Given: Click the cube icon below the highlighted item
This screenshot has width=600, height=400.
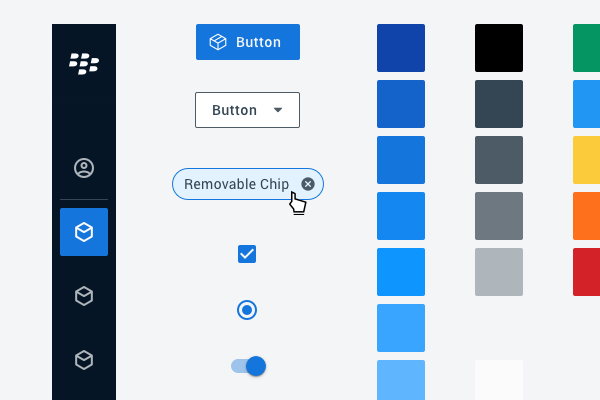Looking at the screenshot, I should pos(84,296).
